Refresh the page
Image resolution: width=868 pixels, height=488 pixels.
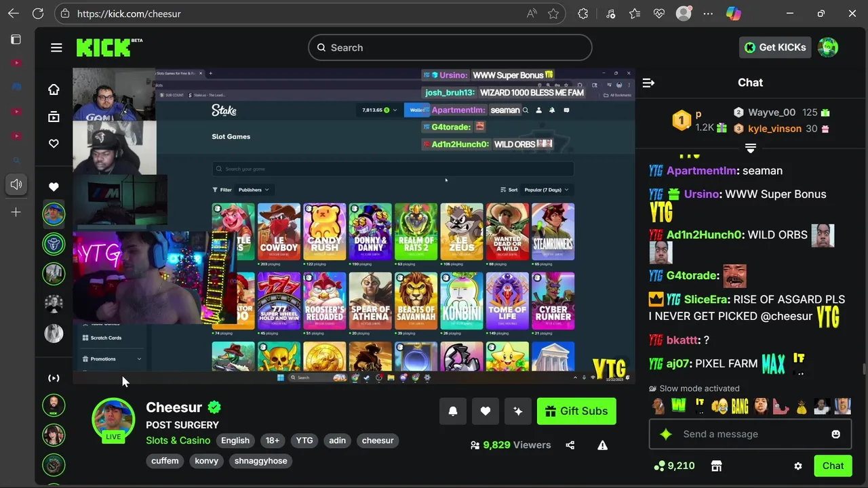coord(38,14)
